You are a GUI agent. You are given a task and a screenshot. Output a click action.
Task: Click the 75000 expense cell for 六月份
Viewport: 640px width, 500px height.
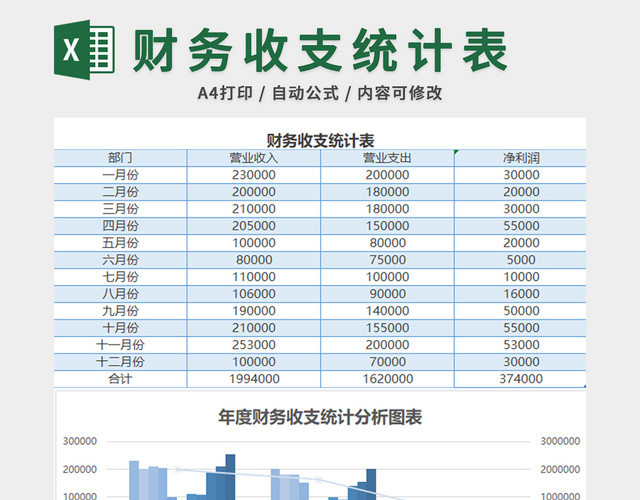(x=387, y=260)
